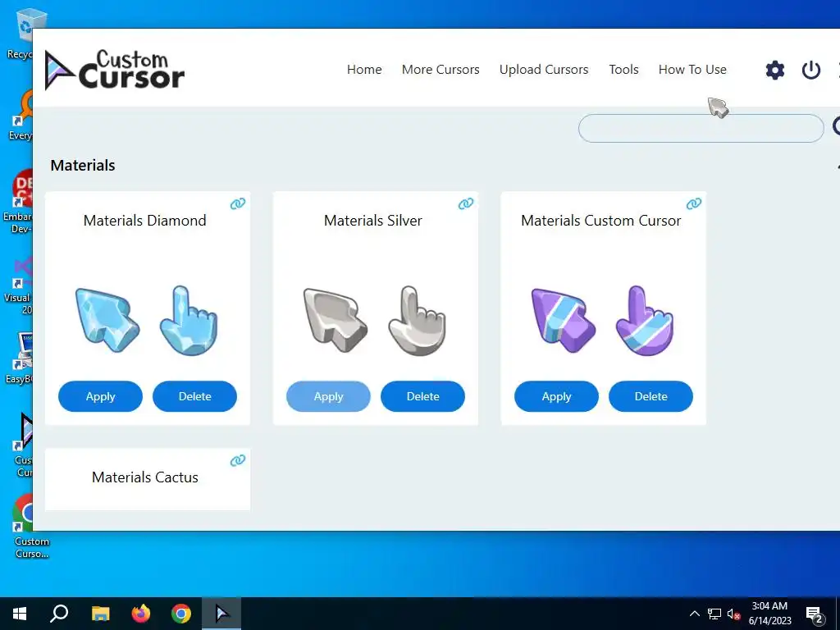Open link icon on Materials Cactus card
The image size is (840, 630).
[x=238, y=460]
